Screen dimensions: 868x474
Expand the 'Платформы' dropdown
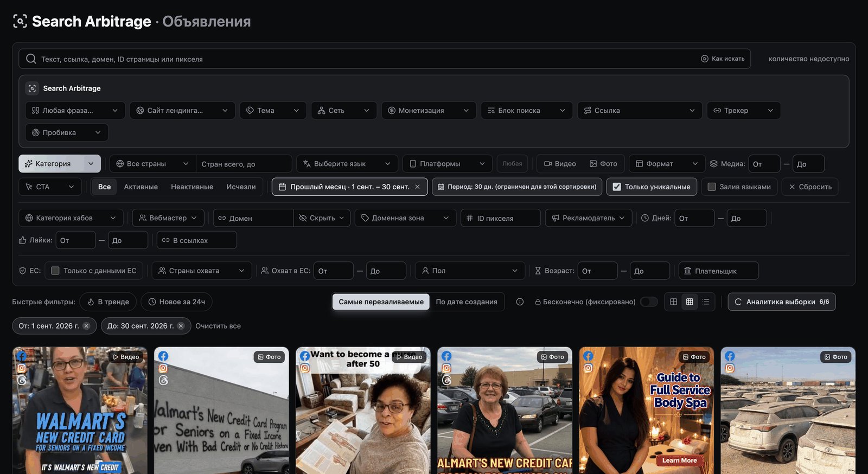(448, 164)
